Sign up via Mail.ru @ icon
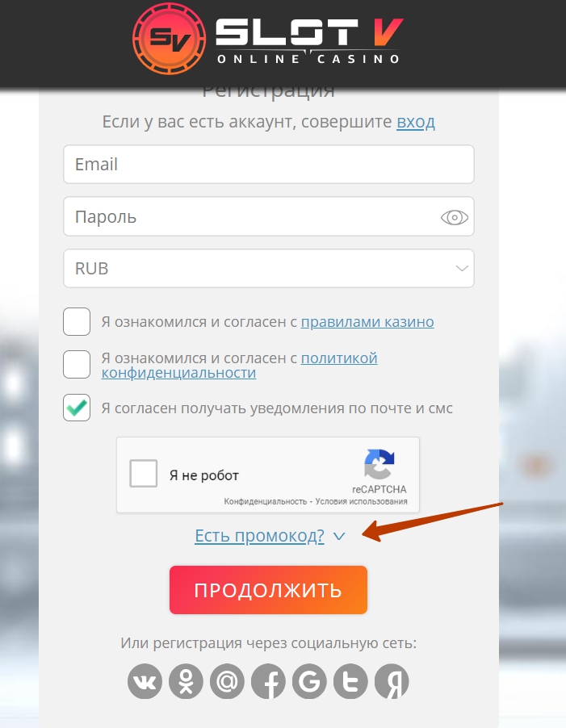Image resolution: width=566 pixels, height=728 pixels. [227, 681]
